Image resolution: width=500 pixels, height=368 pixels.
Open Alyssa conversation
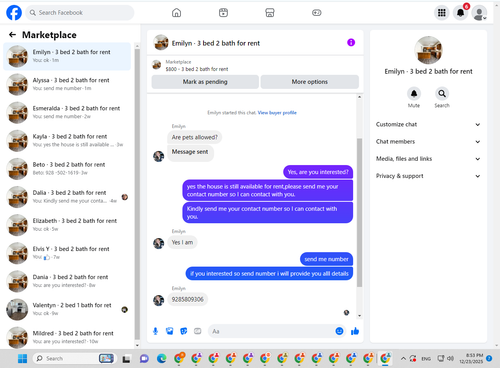[x=67, y=84]
